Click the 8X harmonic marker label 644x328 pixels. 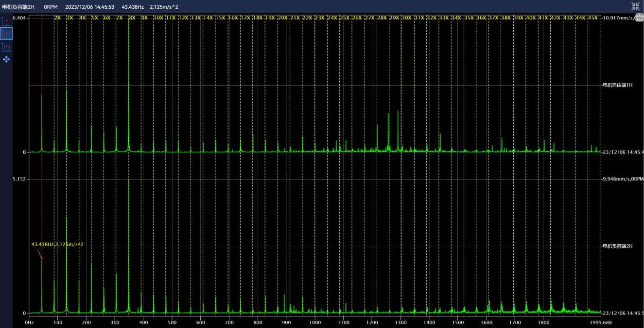click(x=132, y=18)
